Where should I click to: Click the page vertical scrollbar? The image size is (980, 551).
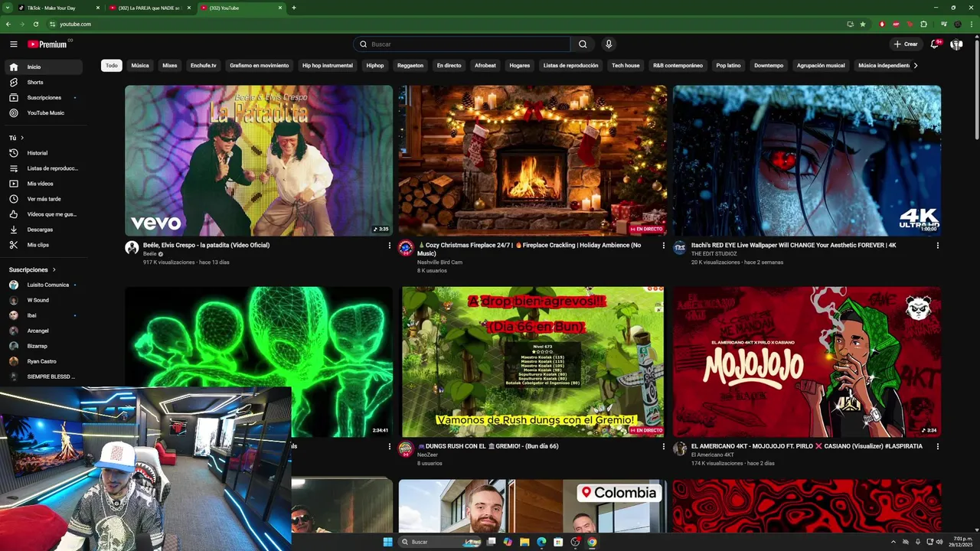pyautogui.click(x=976, y=92)
